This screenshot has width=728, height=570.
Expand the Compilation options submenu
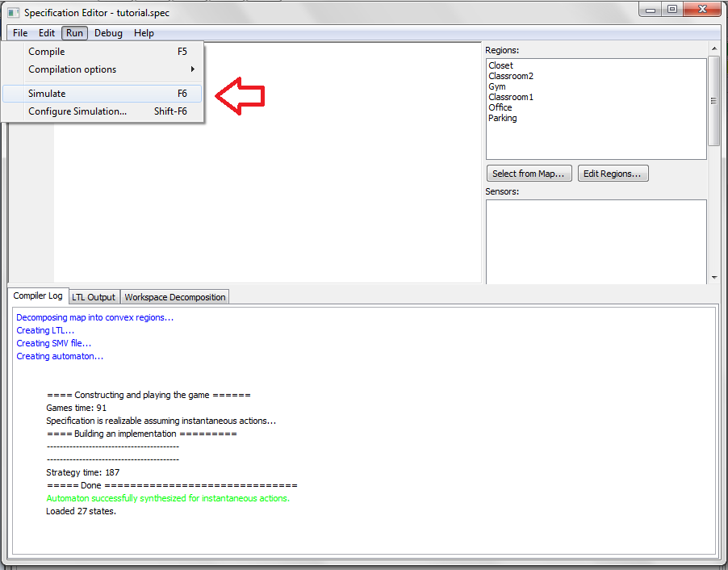point(103,69)
